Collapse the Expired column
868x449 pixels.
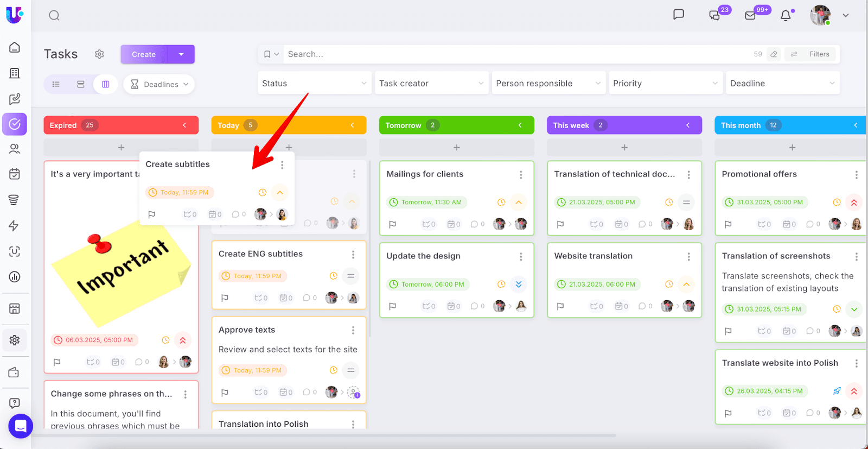pos(184,125)
